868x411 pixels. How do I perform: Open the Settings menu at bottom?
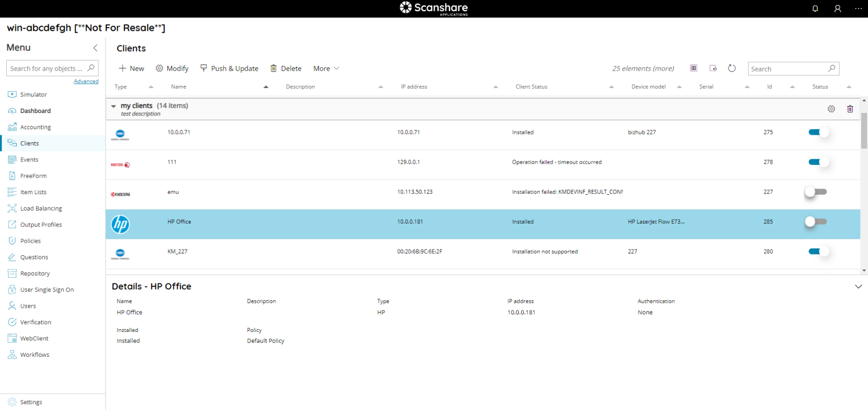coord(31,401)
